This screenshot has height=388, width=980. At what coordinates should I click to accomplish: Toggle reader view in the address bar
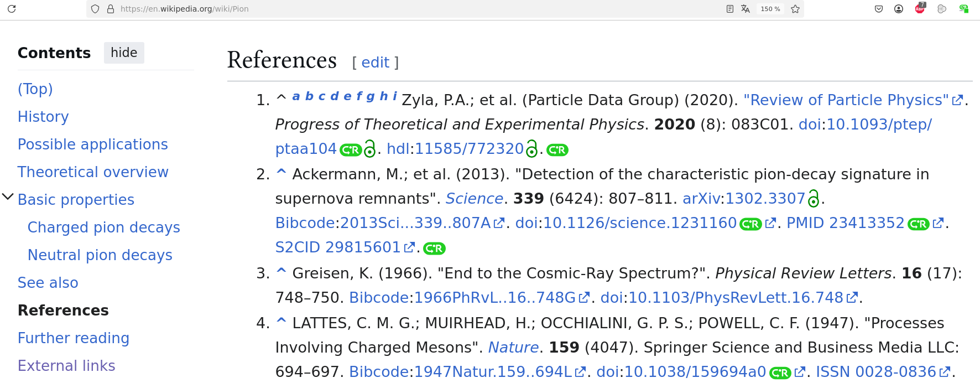coord(730,9)
